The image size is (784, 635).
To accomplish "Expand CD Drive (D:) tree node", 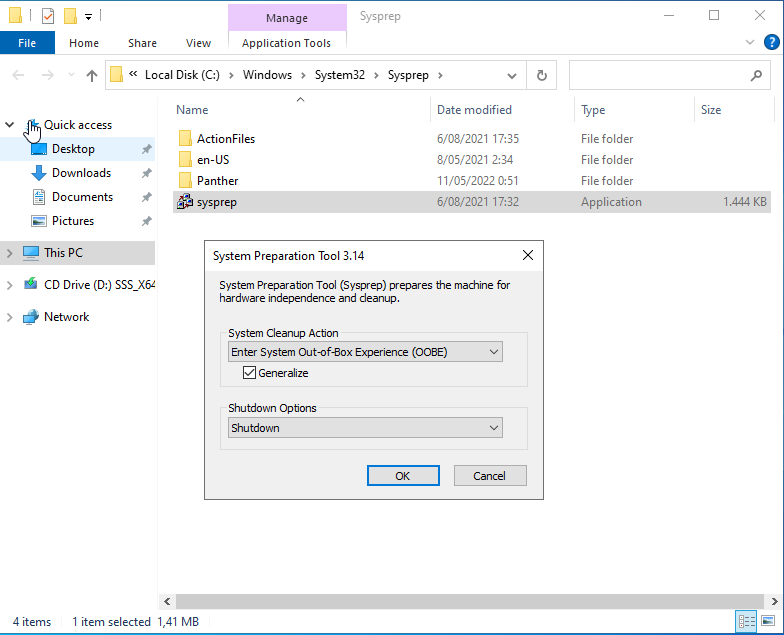I will coord(10,285).
